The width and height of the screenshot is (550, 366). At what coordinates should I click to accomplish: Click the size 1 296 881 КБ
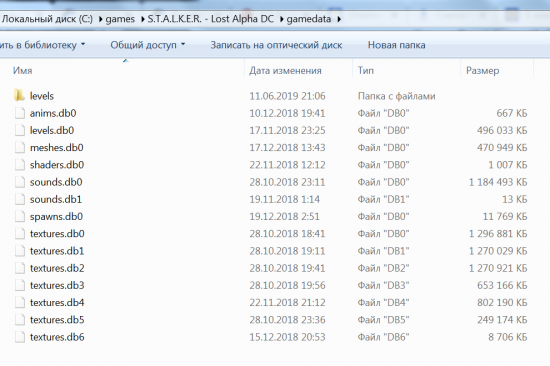pos(498,233)
